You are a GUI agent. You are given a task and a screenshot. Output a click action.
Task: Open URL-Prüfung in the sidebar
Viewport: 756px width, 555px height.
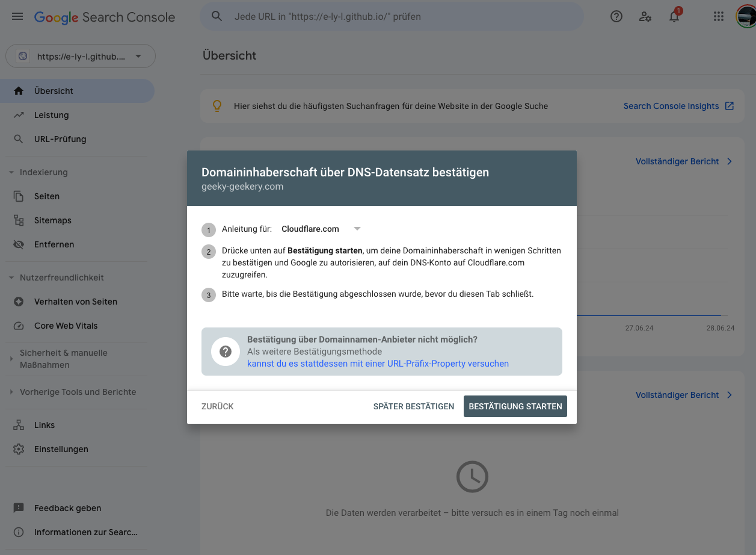pos(60,139)
